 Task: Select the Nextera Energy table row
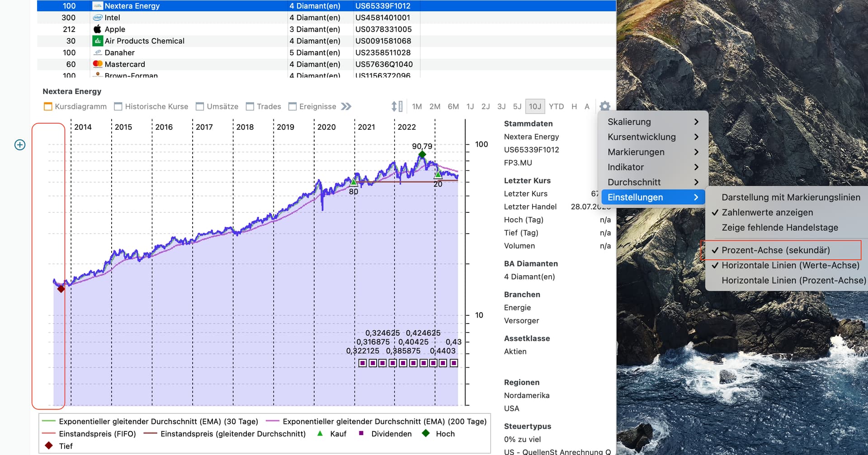326,6
